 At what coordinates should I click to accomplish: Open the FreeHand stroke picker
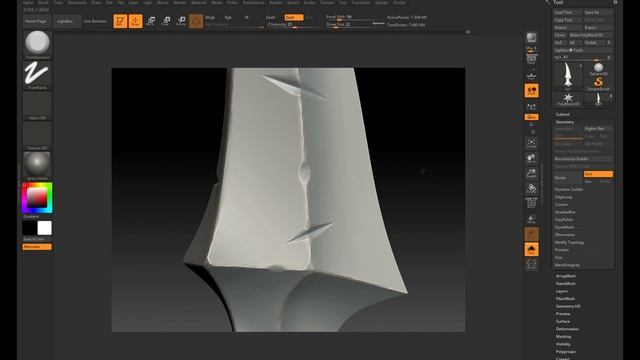click(x=37, y=75)
